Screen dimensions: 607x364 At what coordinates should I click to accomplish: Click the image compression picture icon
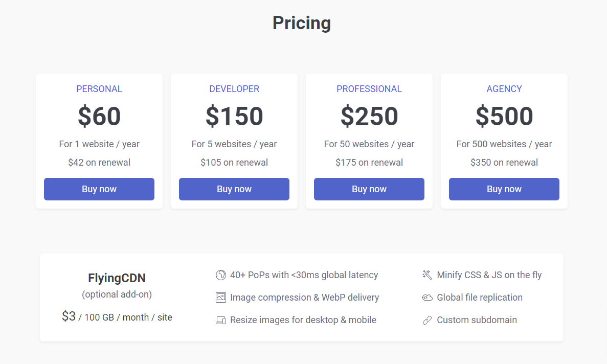tap(220, 298)
